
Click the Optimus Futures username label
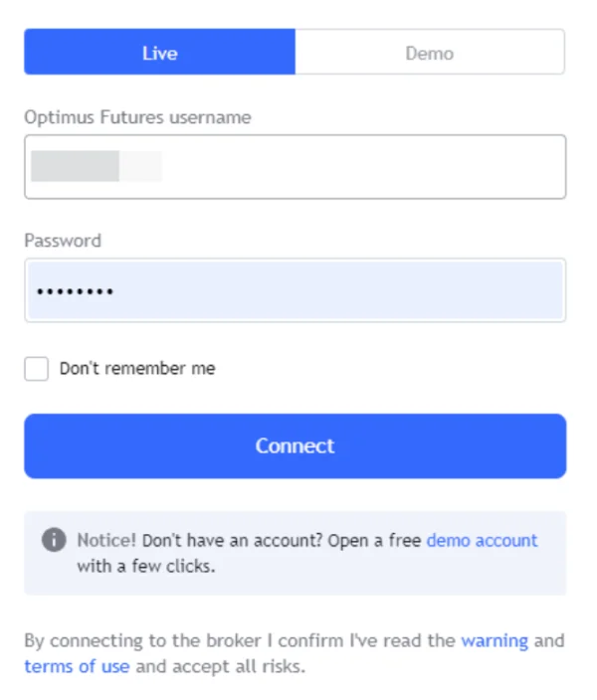tap(137, 117)
